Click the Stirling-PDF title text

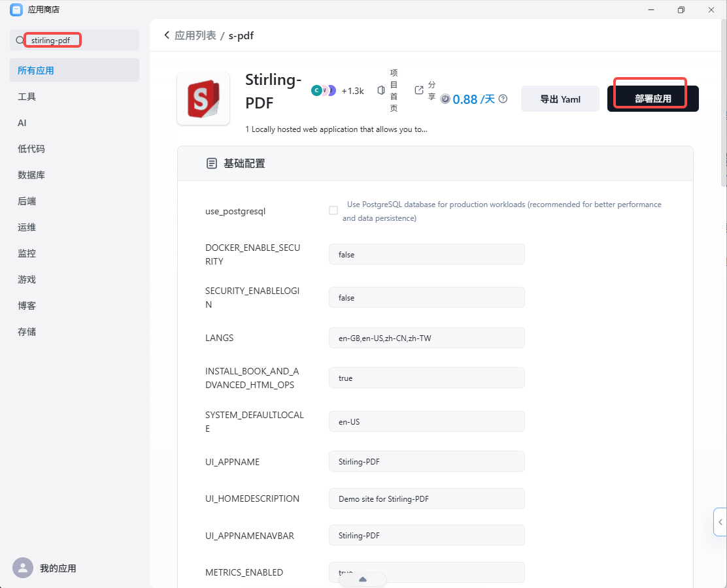(x=273, y=91)
